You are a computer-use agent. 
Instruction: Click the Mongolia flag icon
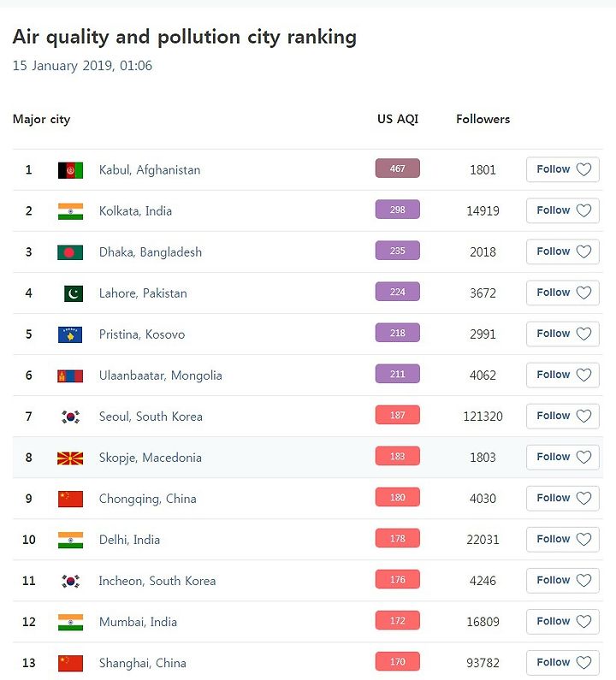[70, 375]
